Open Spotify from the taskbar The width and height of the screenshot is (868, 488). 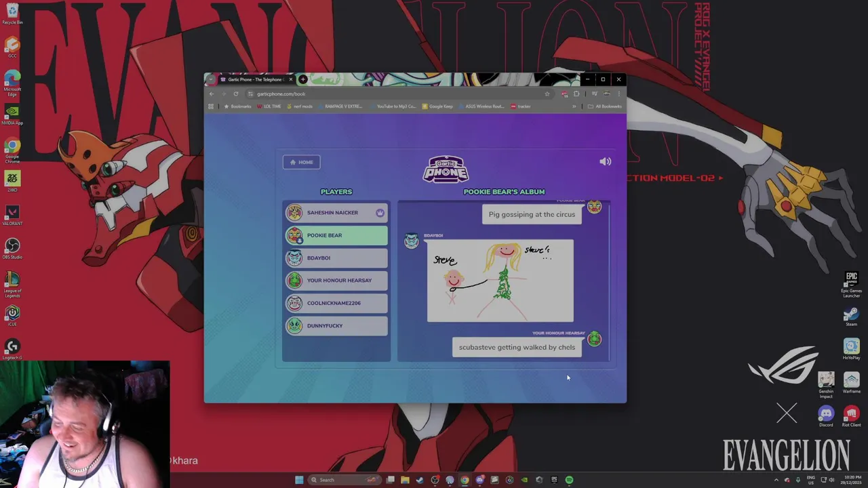[x=569, y=480]
